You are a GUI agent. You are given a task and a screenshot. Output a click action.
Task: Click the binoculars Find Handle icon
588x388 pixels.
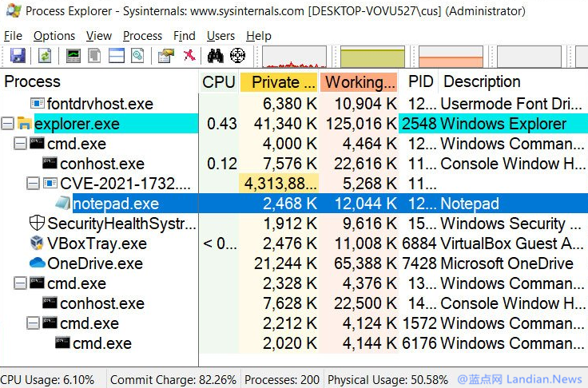tap(215, 56)
